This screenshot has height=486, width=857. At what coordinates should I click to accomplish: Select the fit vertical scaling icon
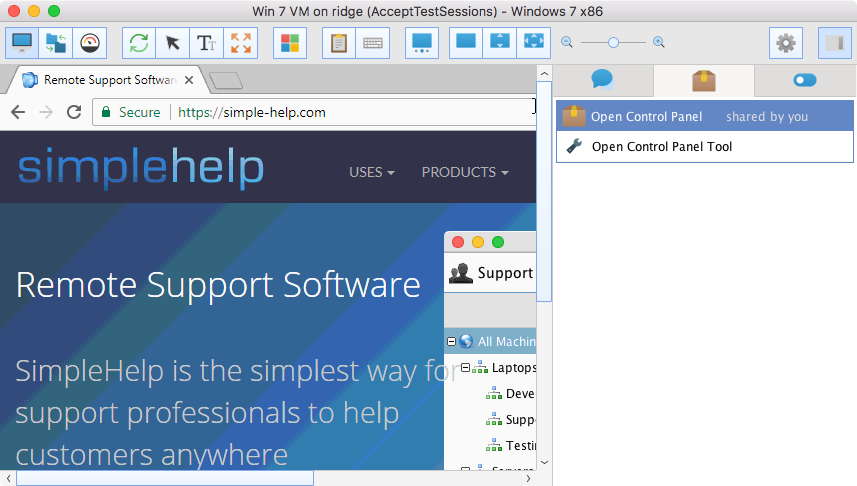tap(500, 43)
